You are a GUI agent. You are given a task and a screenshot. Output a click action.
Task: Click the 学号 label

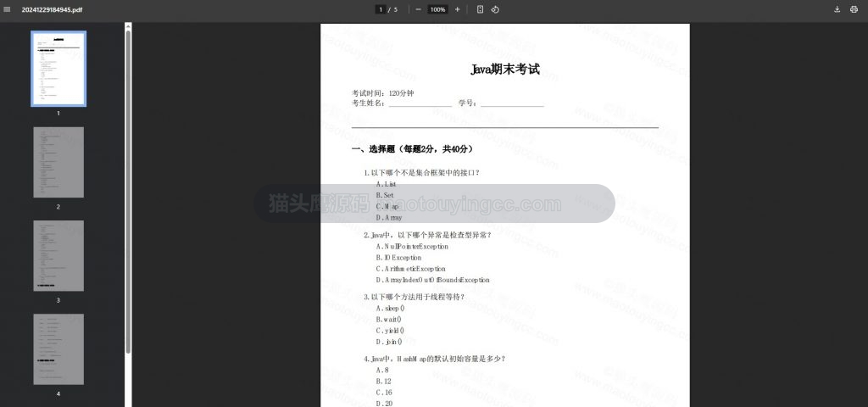click(467, 103)
